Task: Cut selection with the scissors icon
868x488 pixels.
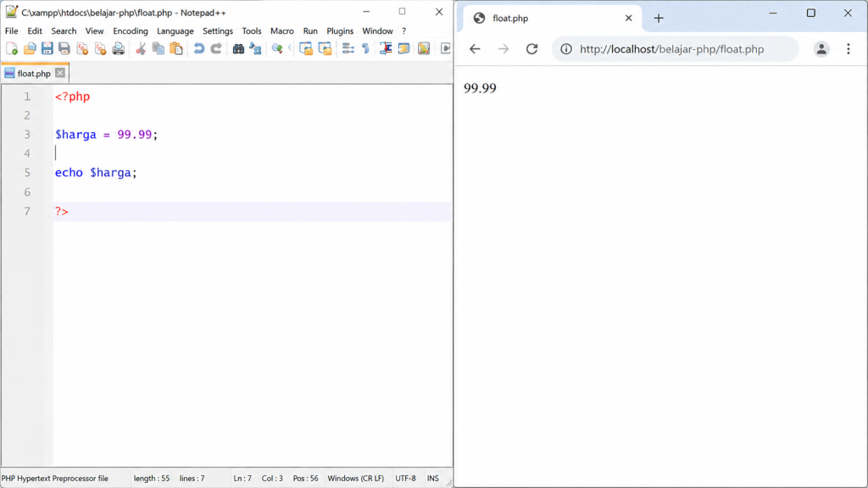Action: point(141,48)
